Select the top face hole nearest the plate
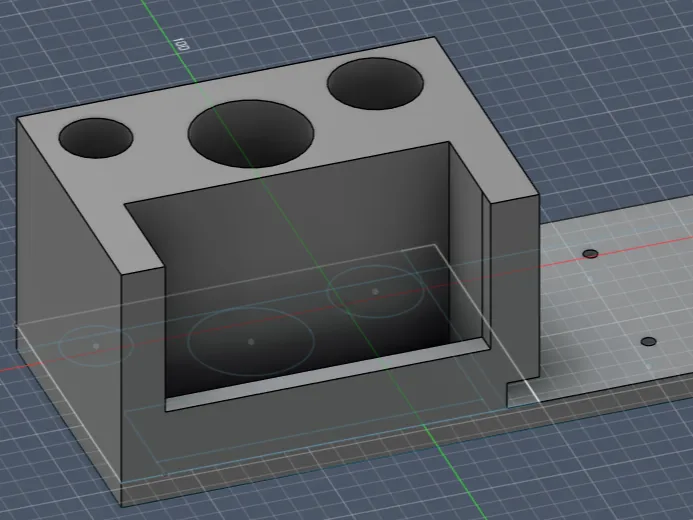The width and height of the screenshot is (693, 520). pos(376,84)
